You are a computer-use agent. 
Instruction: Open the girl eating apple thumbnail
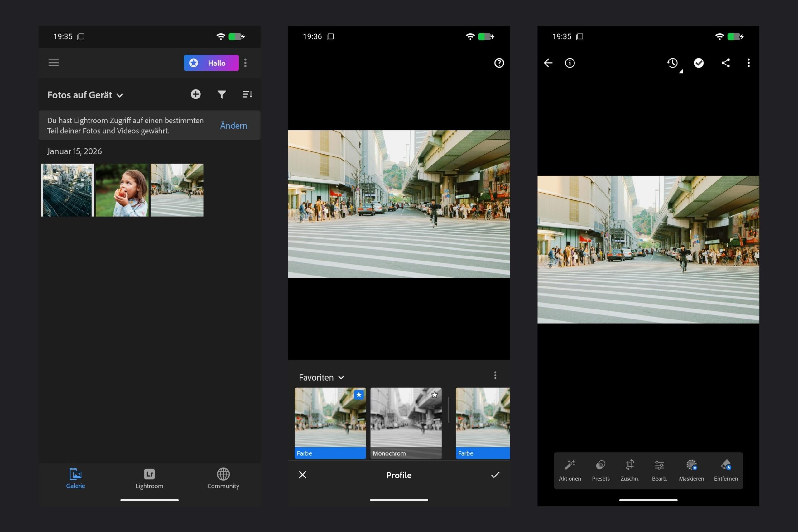122,190
